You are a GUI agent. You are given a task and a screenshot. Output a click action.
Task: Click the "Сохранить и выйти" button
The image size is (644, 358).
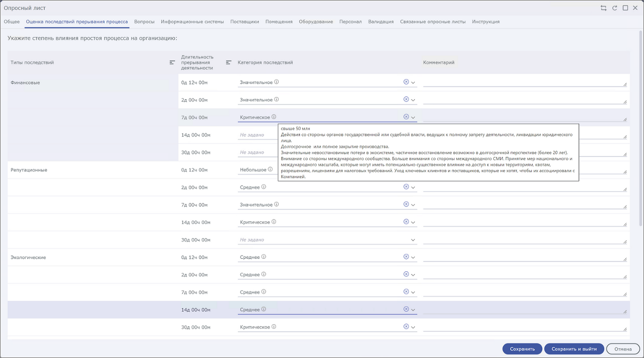[574, 349]
